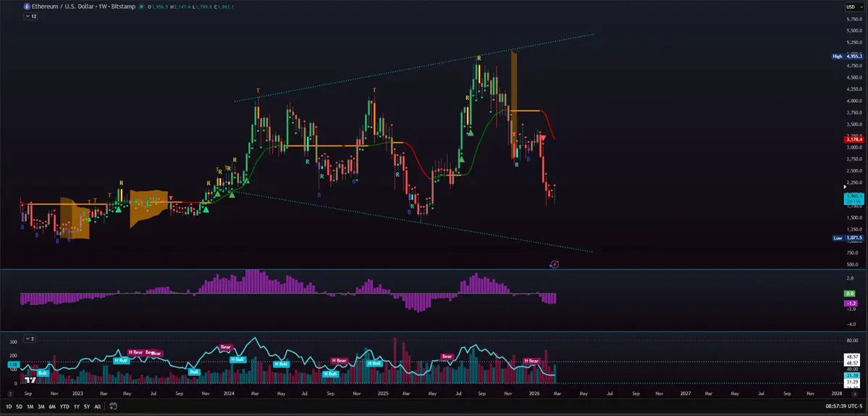The height and width of the screenshot is (416, 868).
Task: Click the red down-triangle sell signal in 2026
Action: click(x=543, y=138)
